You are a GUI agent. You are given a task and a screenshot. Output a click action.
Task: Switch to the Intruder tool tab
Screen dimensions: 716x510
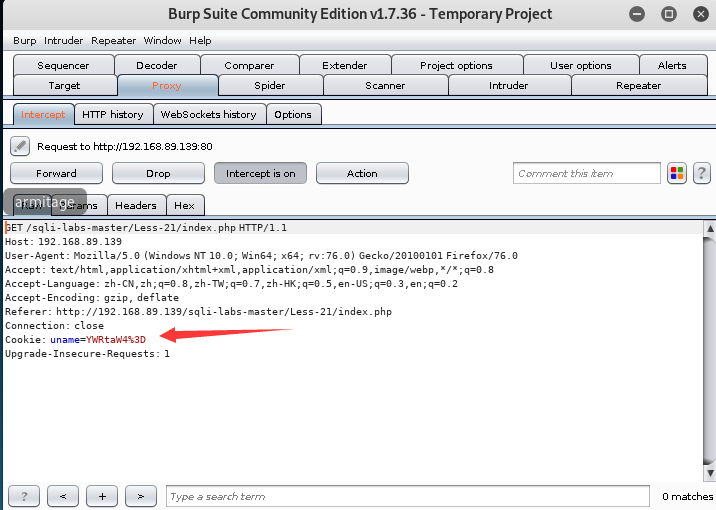pos(508,85)
